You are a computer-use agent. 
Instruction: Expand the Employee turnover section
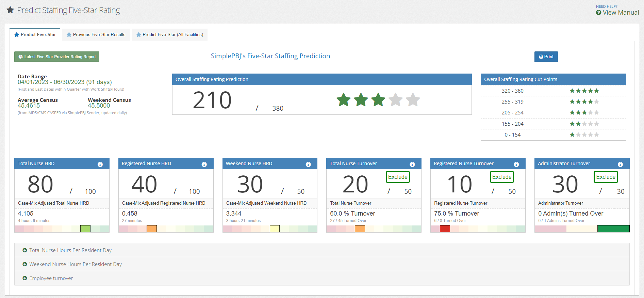[x=322, y=278]
